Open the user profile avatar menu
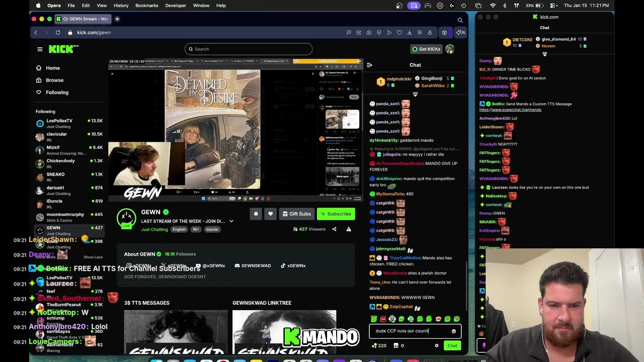 (x=449, y=49)
